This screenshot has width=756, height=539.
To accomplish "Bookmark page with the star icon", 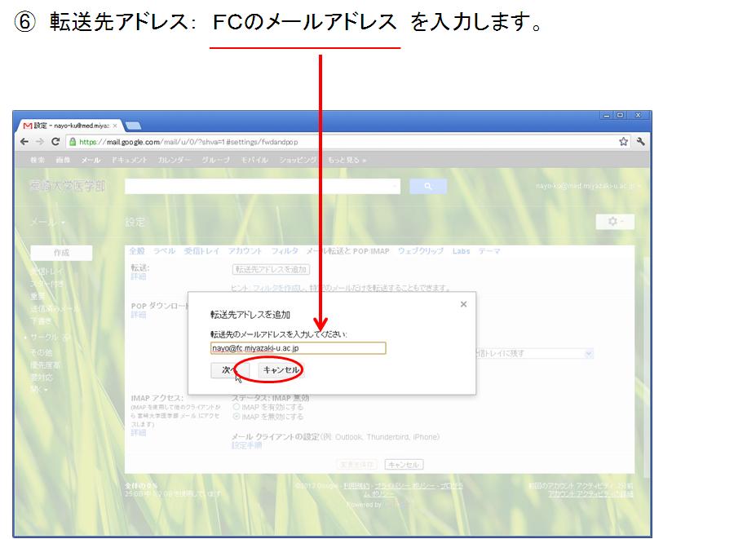I will [x=624, y=142].
